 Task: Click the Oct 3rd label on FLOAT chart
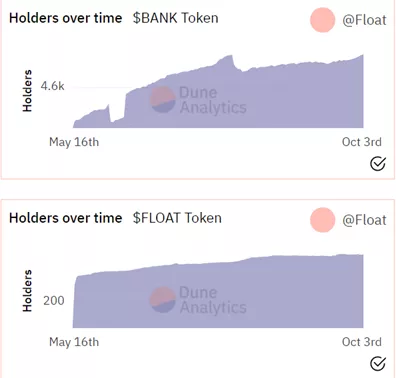pos(362,342)
